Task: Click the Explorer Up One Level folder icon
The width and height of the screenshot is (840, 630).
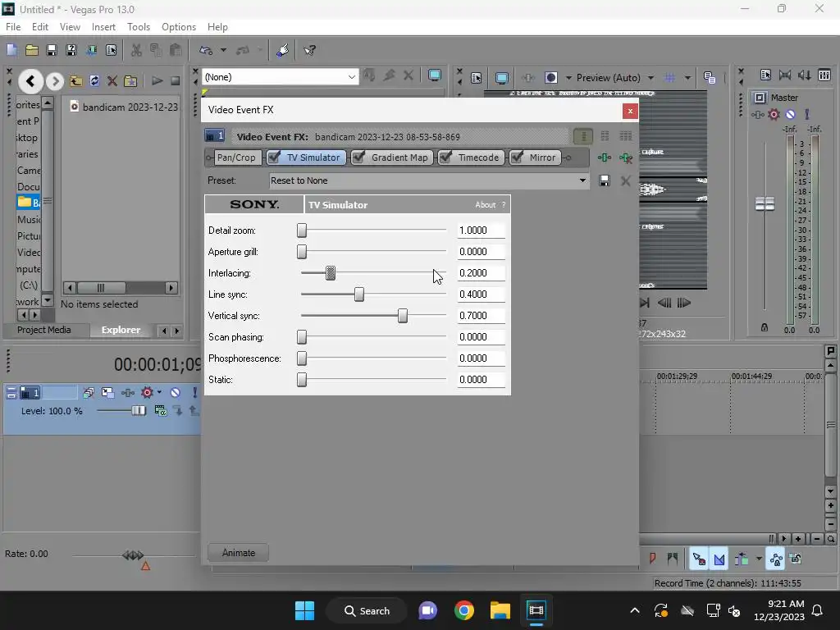Action: tap(76, 81)
